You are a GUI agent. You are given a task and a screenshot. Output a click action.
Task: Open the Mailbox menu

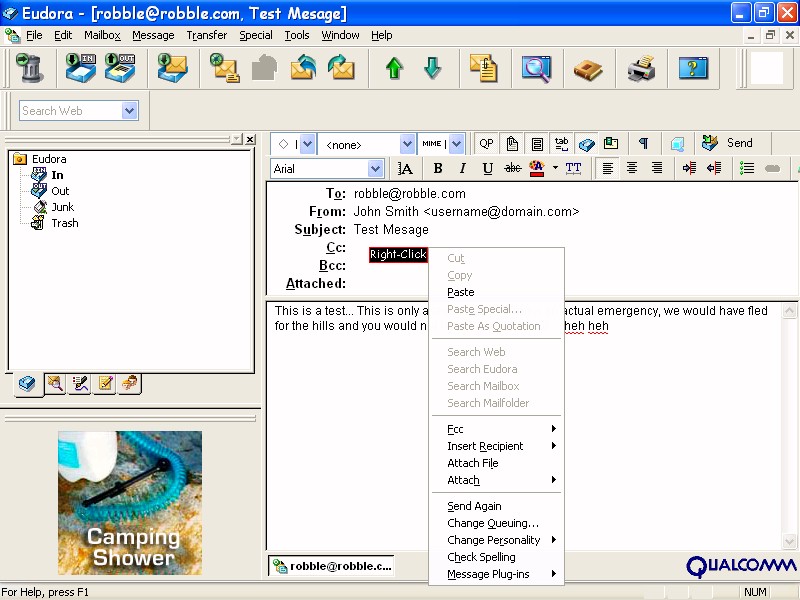pyautogui.click(x=102, y=35)
